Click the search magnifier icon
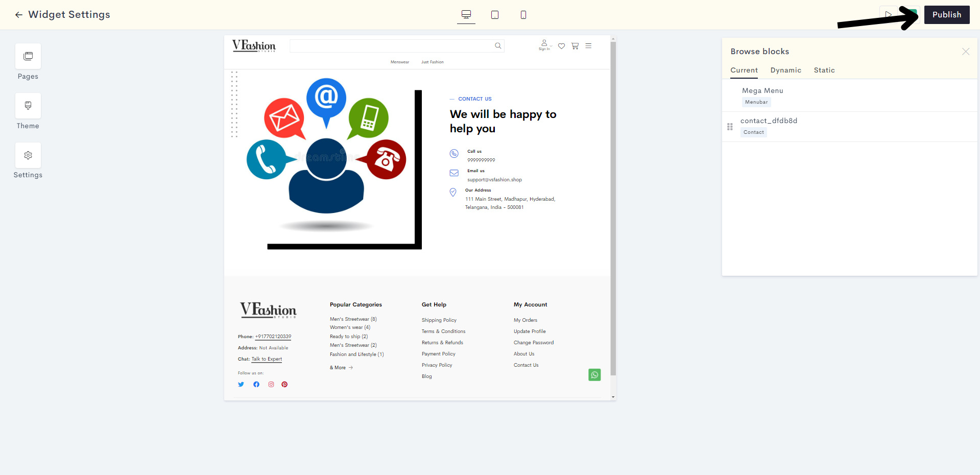980x475 pixels. click(x=498, y=46)
